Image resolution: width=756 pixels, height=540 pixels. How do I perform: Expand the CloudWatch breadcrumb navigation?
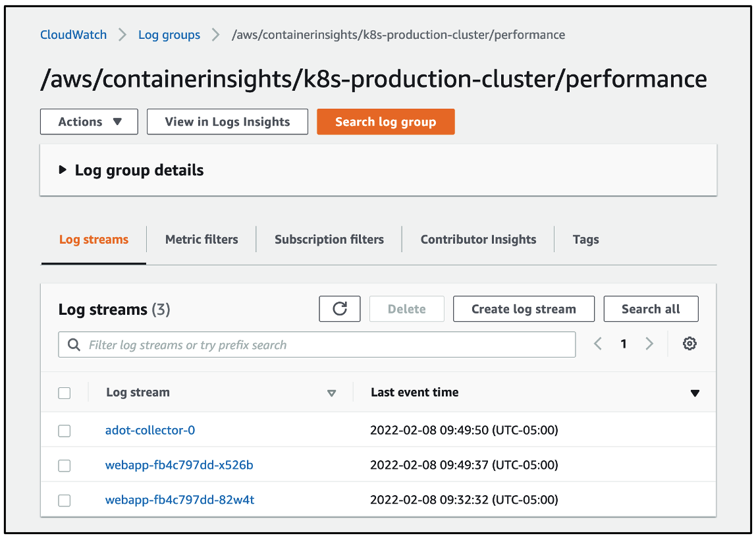pos(73,34)
